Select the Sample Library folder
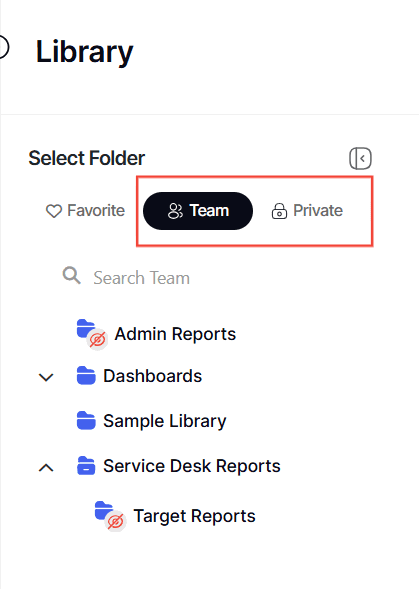419x589 pixels. [165, 421]
